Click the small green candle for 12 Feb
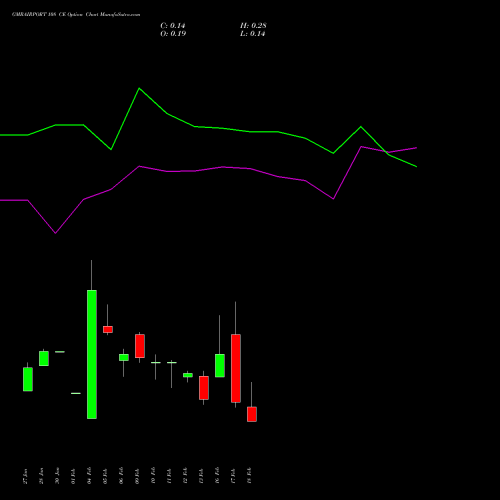 (188, 375)
